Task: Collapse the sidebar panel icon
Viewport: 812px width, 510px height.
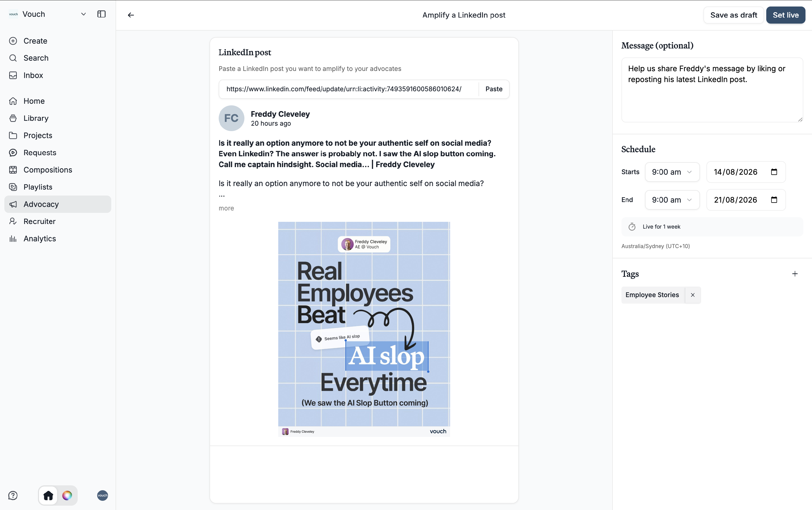Action: tap(101, 14)
